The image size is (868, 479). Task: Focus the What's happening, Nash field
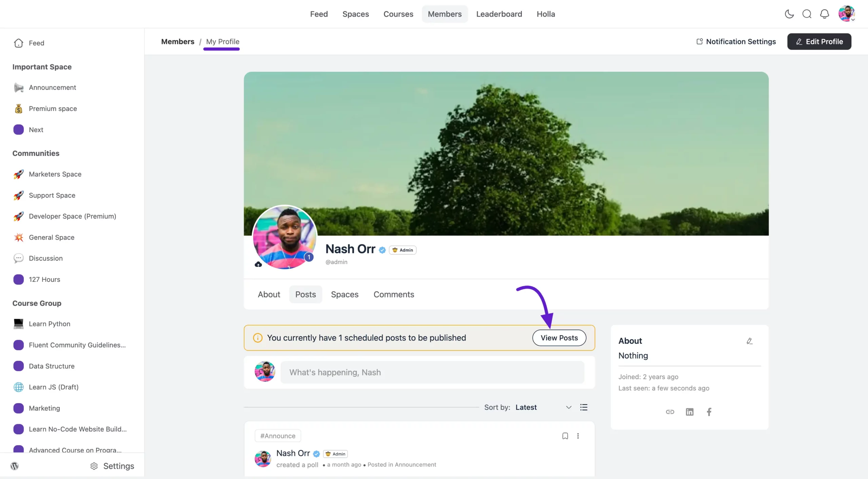pos(432,372)
